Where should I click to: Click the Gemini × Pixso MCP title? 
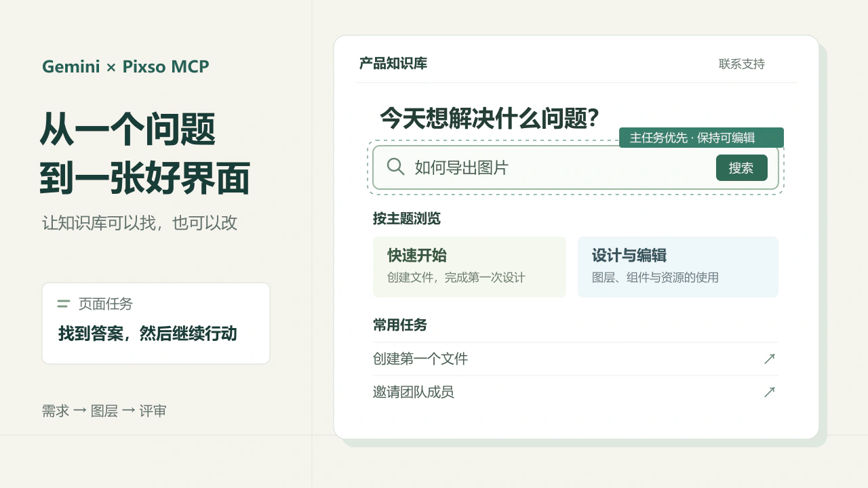(125, 66)
